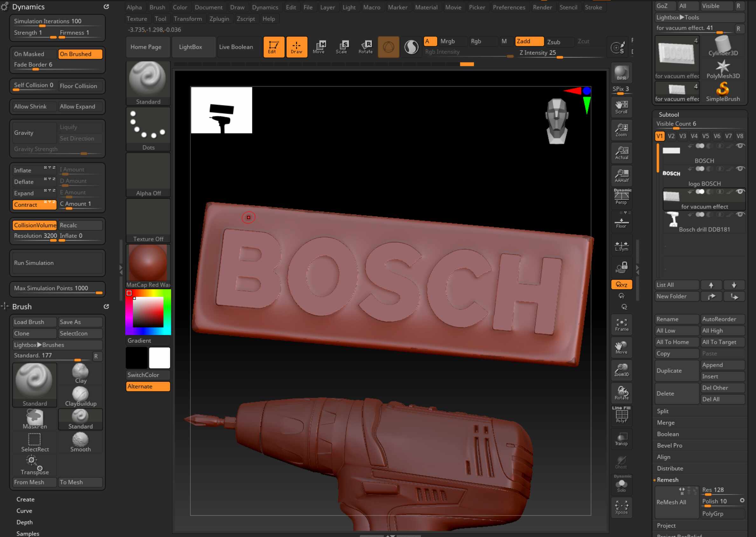The width and height of the screenshot is (756, 537).
Task: Enable PolyF line fill display
Action: tap(621, 415)
